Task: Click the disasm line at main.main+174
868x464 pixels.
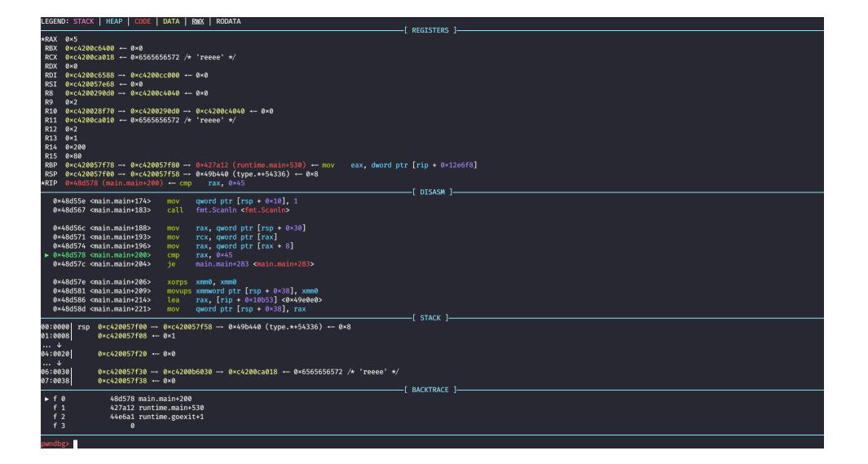Action: [x=175, y=201]
